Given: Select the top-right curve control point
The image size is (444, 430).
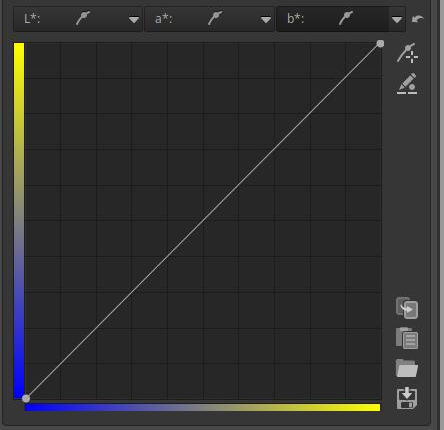Looking at the screenshot, I should tap(380, 44).
